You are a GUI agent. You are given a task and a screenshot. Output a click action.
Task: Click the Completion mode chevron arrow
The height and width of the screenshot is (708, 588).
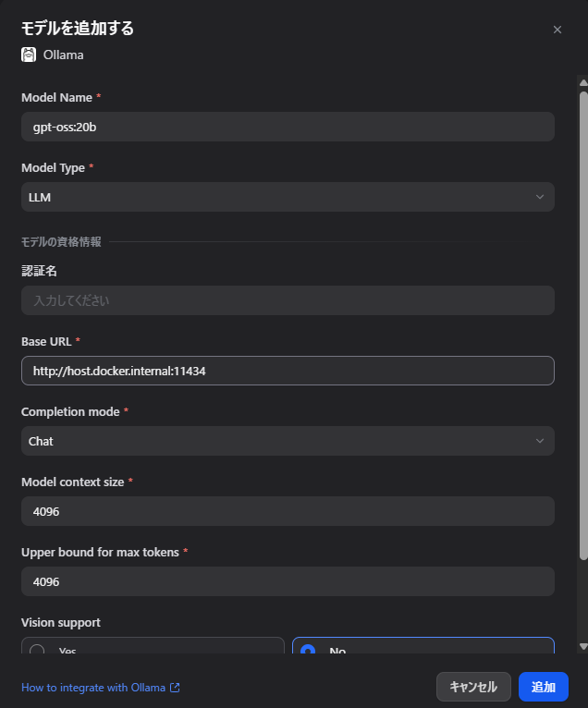540,441
